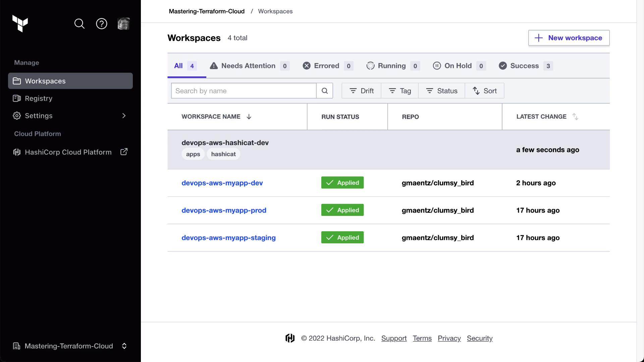644x362 pixels.
Task: Click Mastering-Terraform-Cloud breadcrumb link
Action: 207,11
